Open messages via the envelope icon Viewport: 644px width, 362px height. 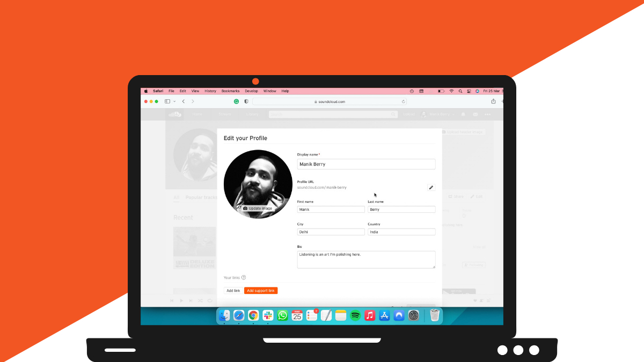point(475,114)
